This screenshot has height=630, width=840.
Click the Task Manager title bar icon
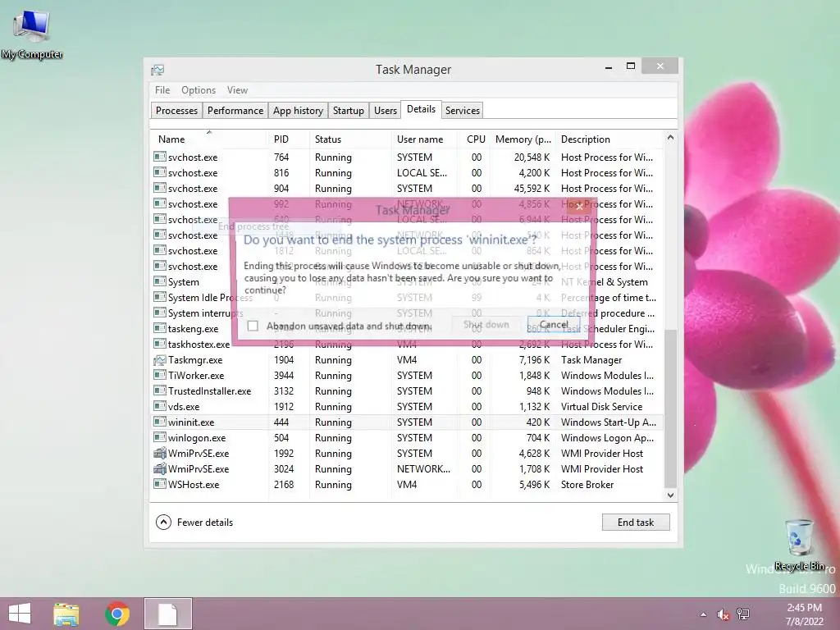[x=157, y=70]
